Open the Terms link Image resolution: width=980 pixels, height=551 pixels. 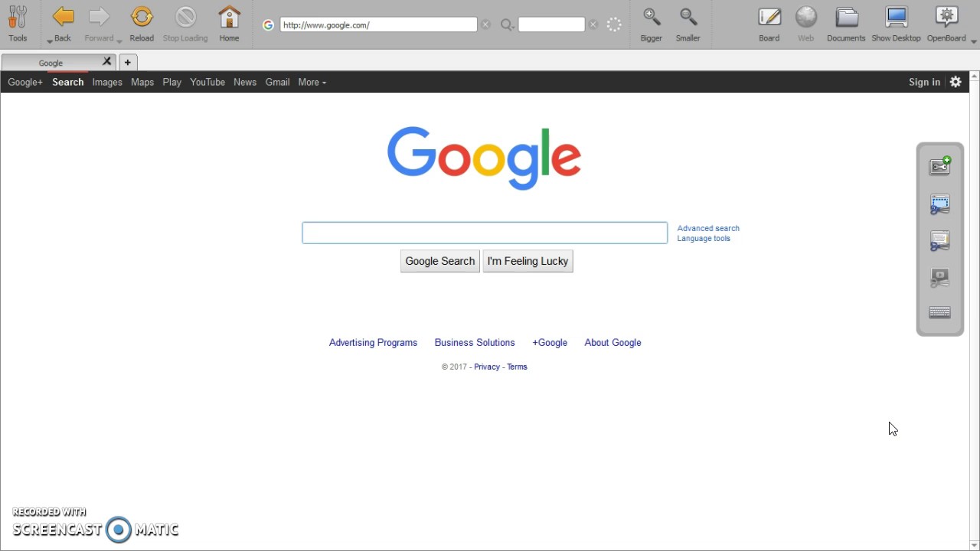pos(517,367)
